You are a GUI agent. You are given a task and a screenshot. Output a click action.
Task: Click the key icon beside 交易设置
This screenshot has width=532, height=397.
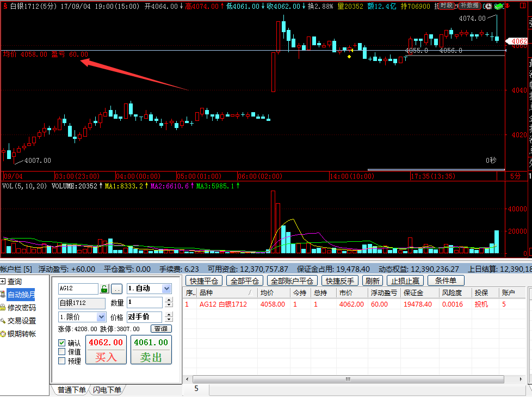coord(3,320)
